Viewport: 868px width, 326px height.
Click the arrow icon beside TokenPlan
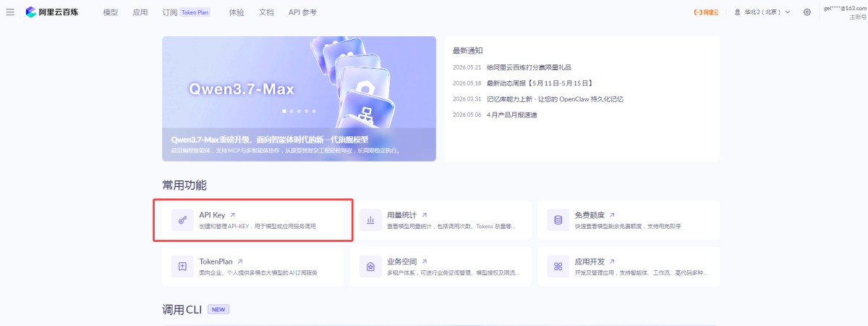click(x=240, y=262)
